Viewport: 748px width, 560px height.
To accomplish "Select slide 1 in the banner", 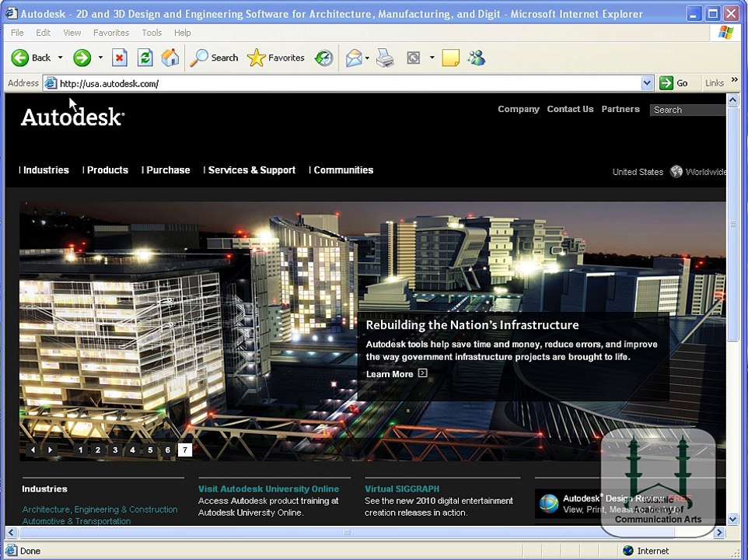I will pos(81,450).
